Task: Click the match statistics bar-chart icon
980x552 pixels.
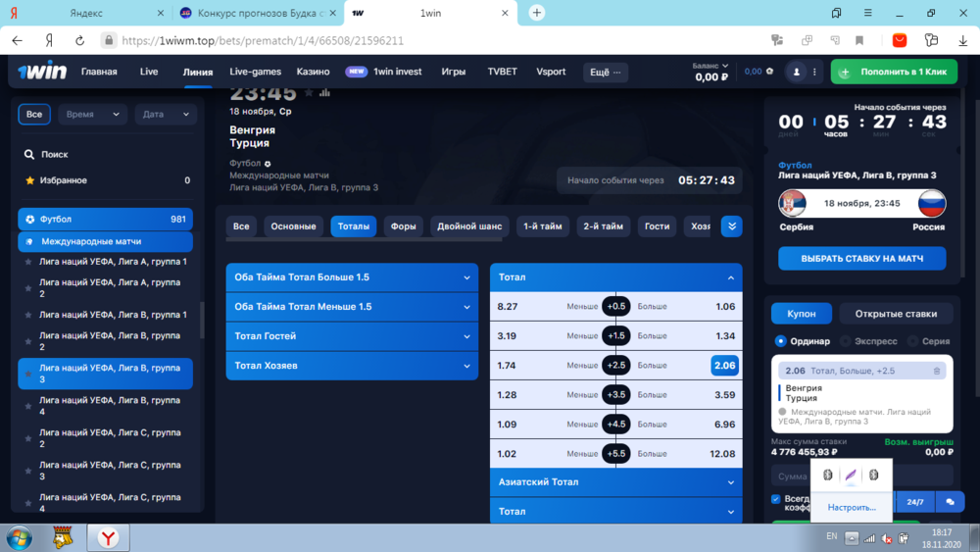Action: (324, 92)
